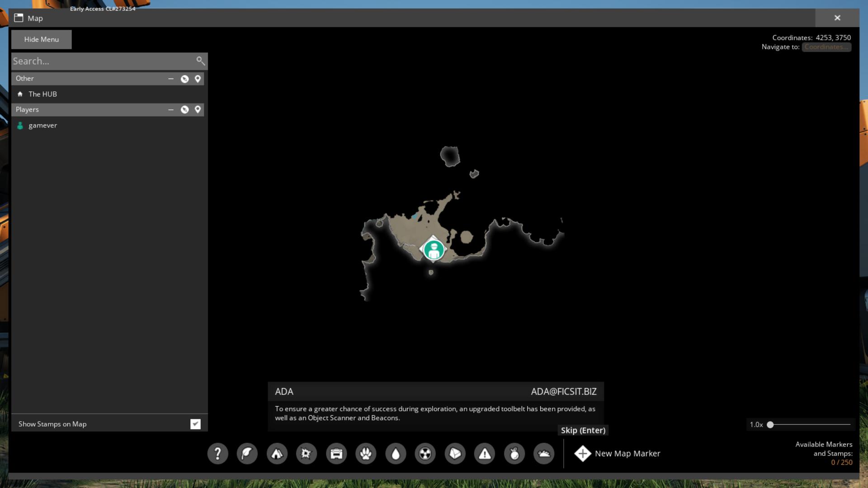Click the magnifier search icon
The height and width of the screenshot is (488, 868).
click(x=200, y=61)
